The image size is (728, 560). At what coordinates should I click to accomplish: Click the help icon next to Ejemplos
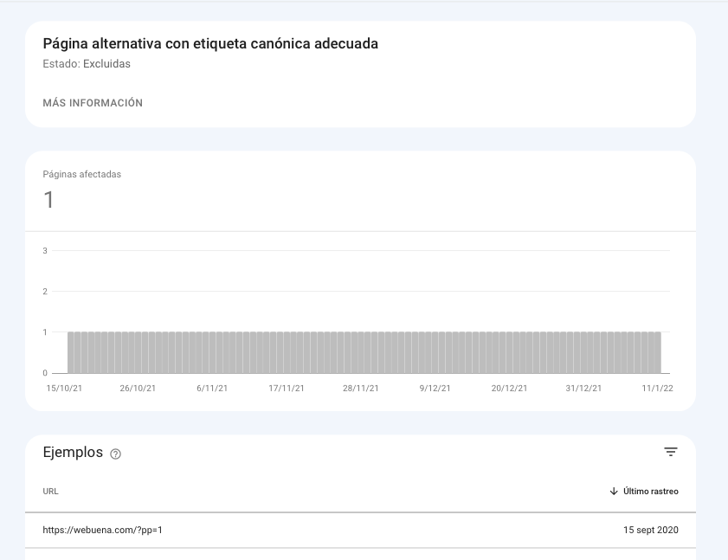tap(116, 454)
